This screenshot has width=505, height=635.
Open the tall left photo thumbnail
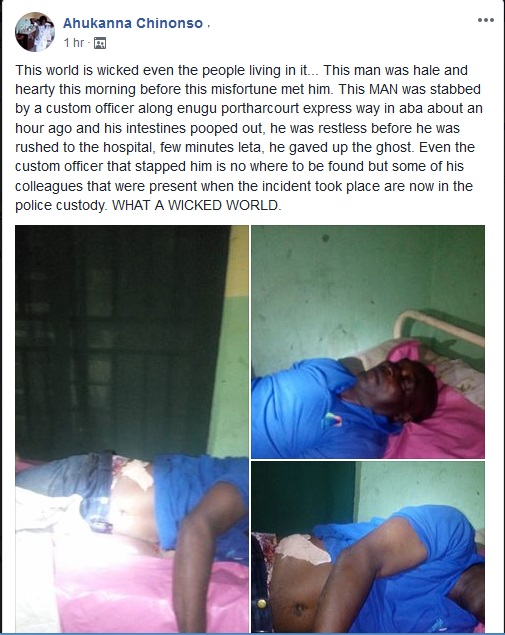tap(132, 429)
